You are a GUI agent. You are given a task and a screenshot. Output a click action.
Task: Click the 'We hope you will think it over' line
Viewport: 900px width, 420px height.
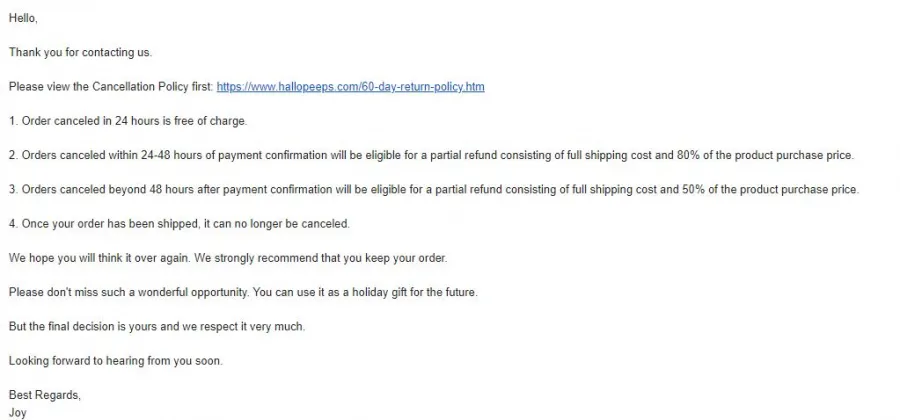pos(228,258)
